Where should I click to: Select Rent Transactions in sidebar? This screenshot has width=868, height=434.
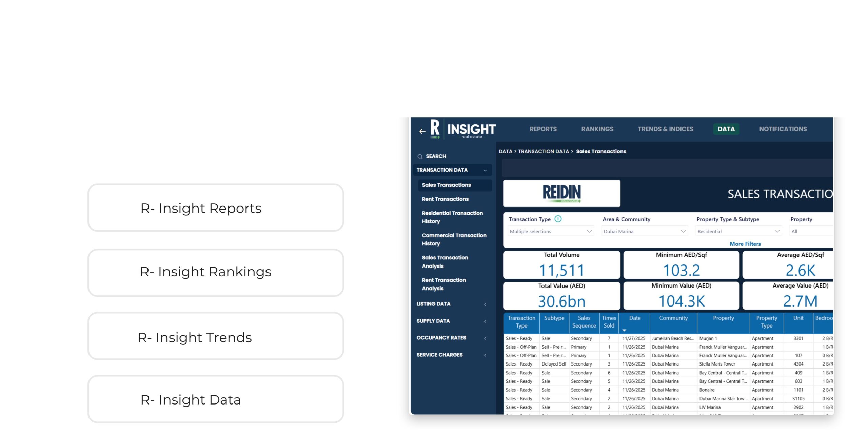click(x=445, y=199)
